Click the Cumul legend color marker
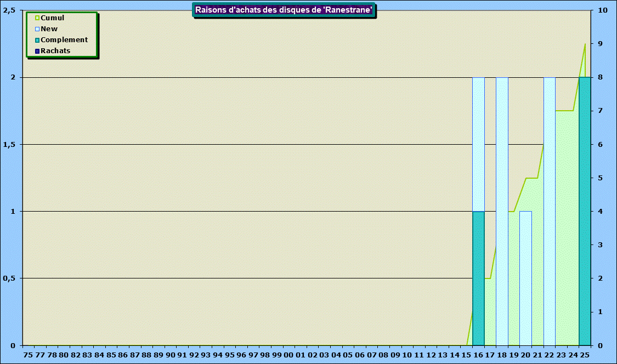 37,18
